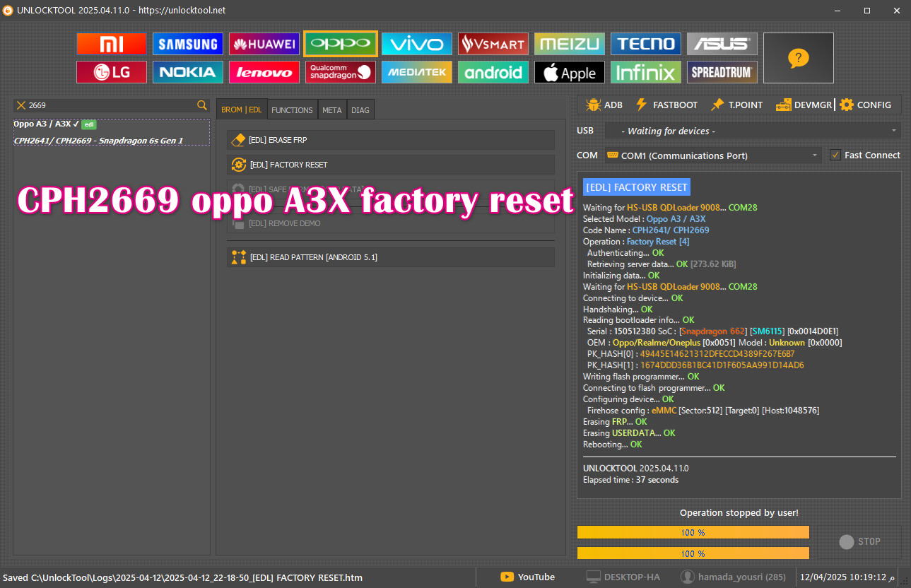This screenshot has height=588, width=911.
Task: Click the STOP button
Action: tap(859, 541)
